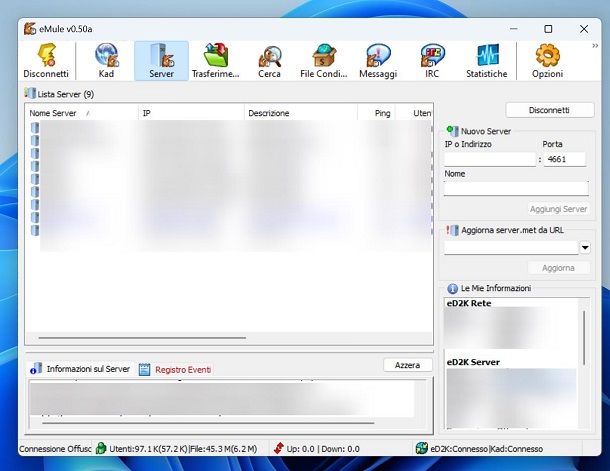
Task: Open the Cerca search panel
Action: [269, 61]
